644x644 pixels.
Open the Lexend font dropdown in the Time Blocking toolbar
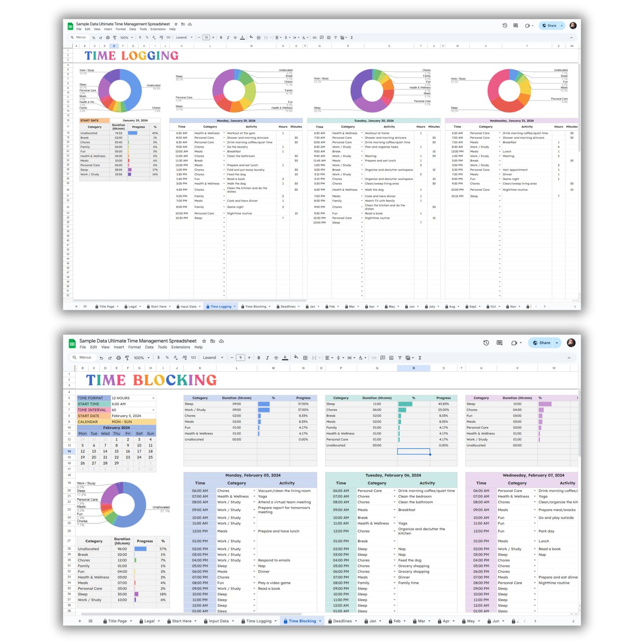click(x=213, y=358)
